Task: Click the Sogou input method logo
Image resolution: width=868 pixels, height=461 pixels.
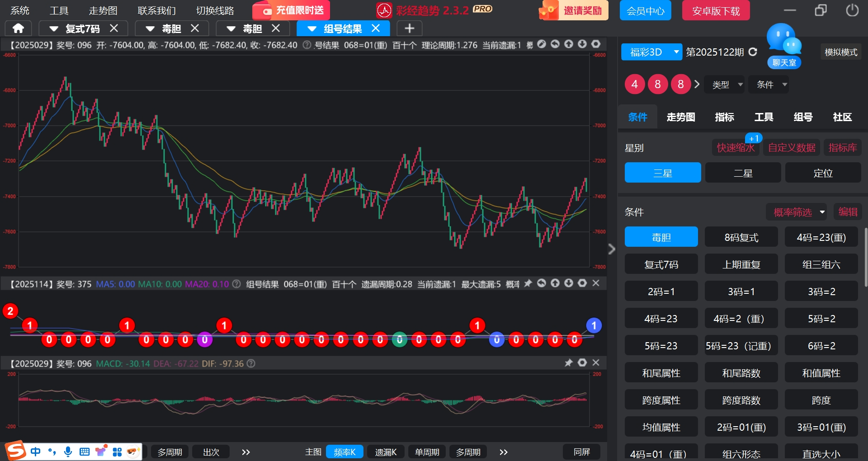Action: click(x=15, y=451)
